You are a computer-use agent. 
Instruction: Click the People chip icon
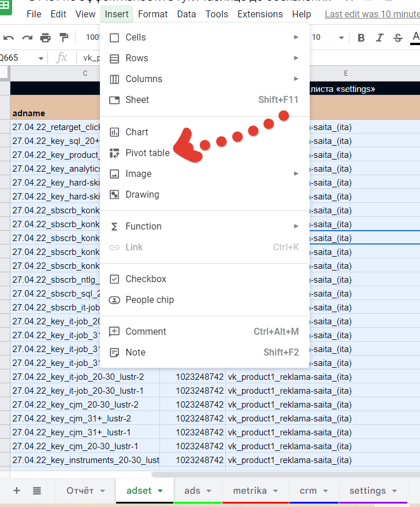114,300
